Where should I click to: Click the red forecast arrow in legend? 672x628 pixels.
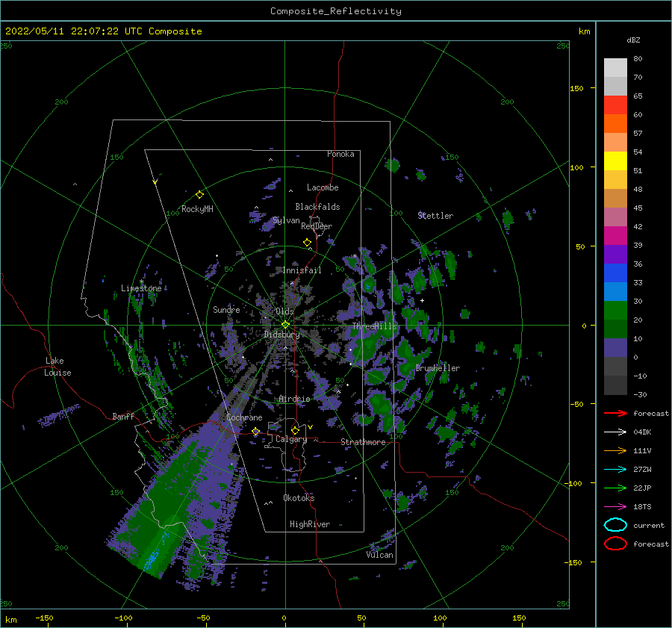pos(615,413)
